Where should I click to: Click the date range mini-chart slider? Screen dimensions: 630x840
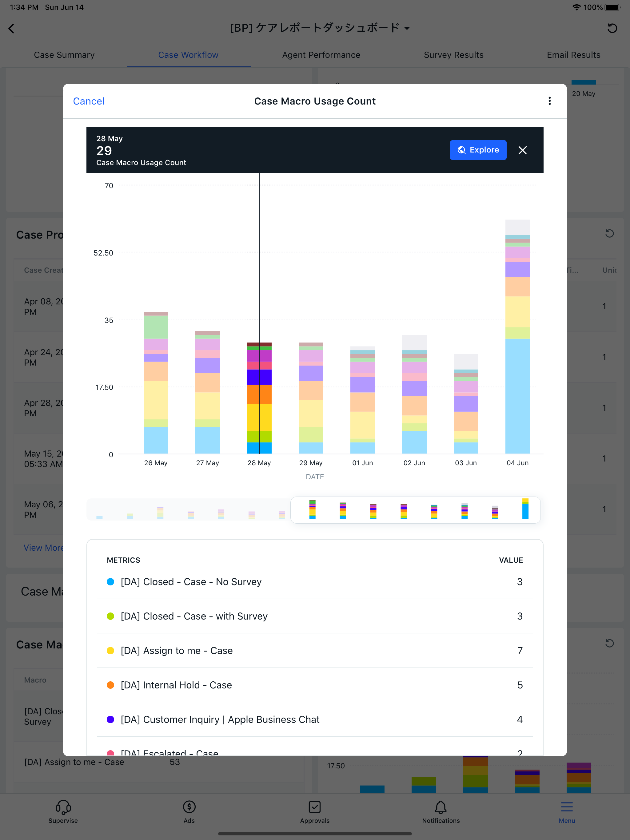415,509
